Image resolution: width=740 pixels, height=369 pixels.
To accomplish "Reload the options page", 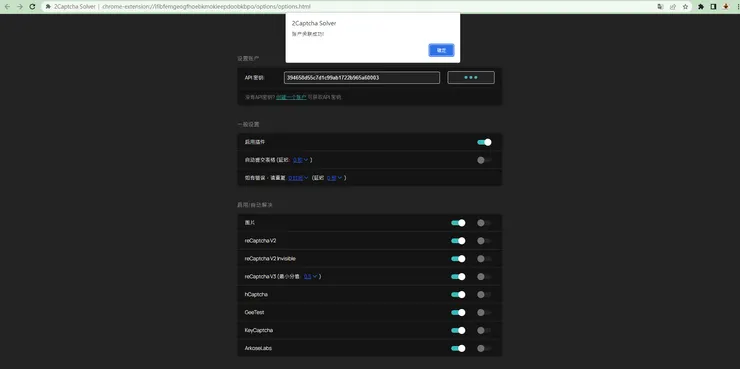I will pyautogui.click(x=32, y=7).
